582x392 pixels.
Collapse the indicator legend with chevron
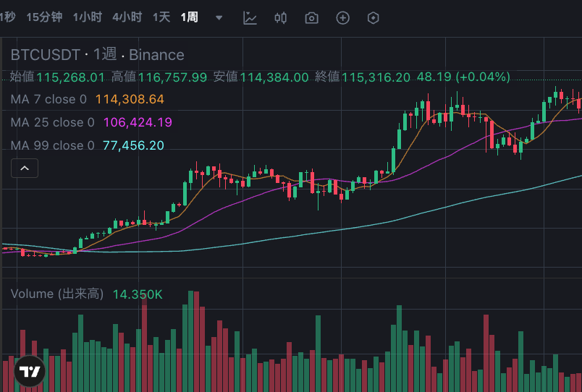pyautogui.click(x=24, y=169)
